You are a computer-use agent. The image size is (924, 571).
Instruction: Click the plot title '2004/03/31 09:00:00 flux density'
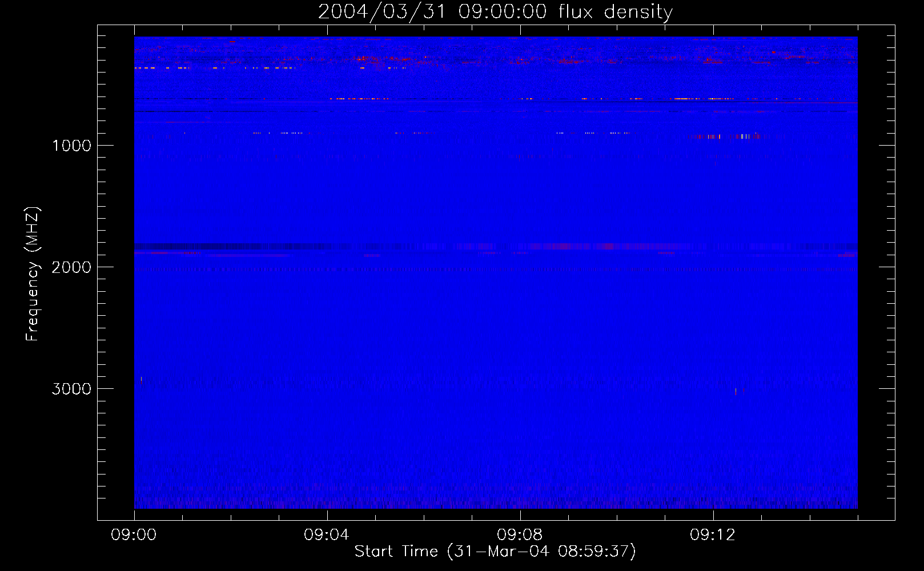(495, 11)
